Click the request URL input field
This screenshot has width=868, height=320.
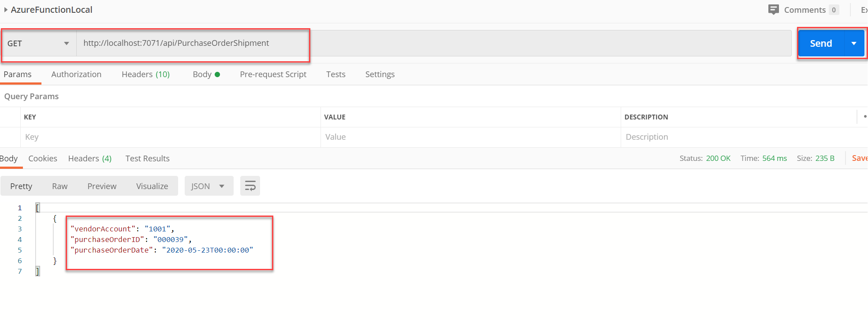click(x=434, y=43)
